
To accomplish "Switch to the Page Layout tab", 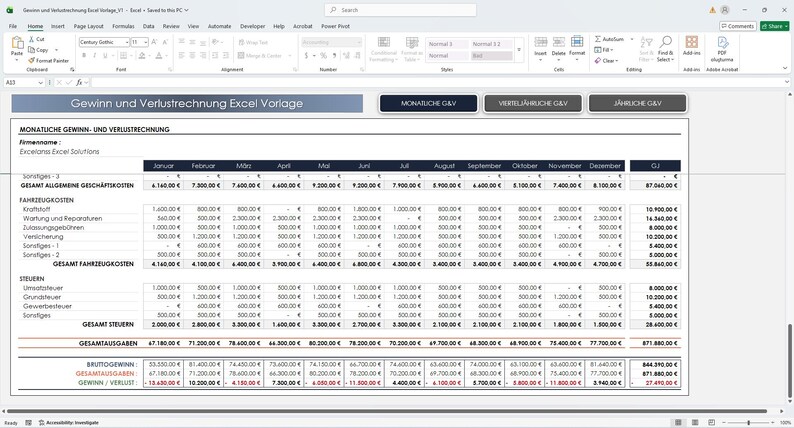I will pos(88,26).
